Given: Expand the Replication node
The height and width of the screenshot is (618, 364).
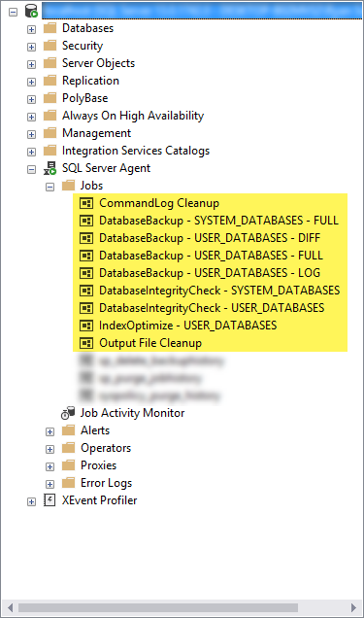Looking at the screenshot, I should [x=31, y=82].
